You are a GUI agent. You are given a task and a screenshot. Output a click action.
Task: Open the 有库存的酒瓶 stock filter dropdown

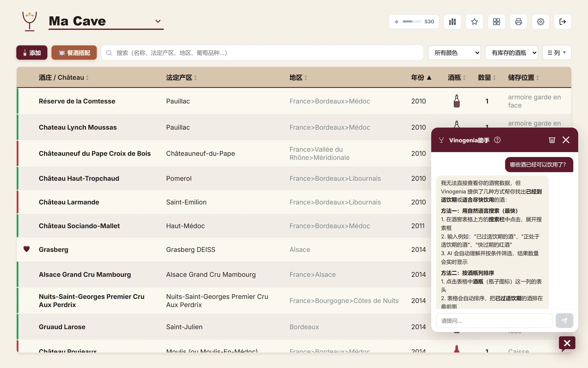click(x=511, y=53)
